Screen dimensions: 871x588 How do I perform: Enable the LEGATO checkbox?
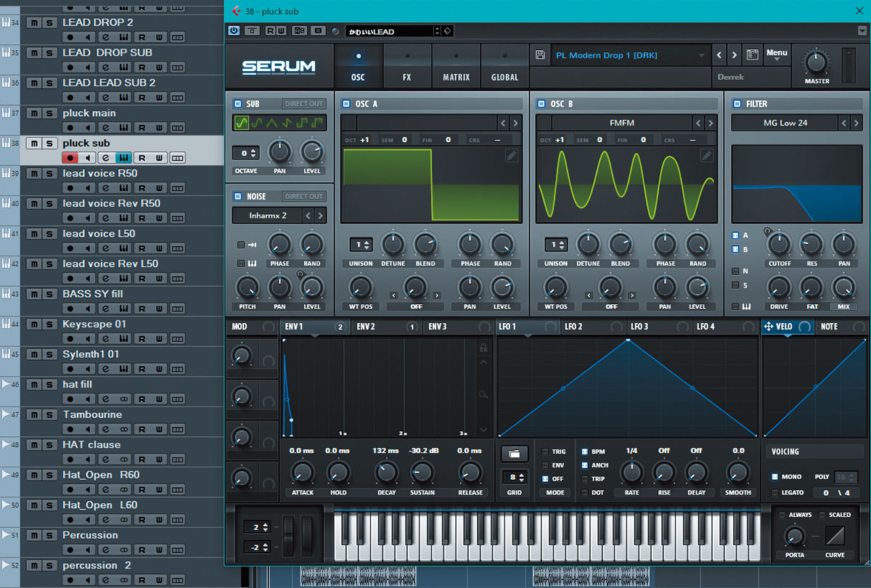click(775, 493)
